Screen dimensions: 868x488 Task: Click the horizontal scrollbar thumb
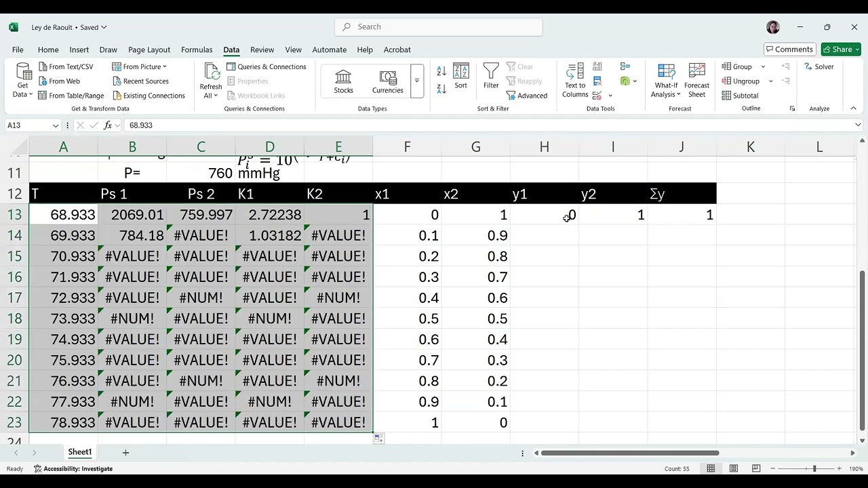(x=630, y=453)
